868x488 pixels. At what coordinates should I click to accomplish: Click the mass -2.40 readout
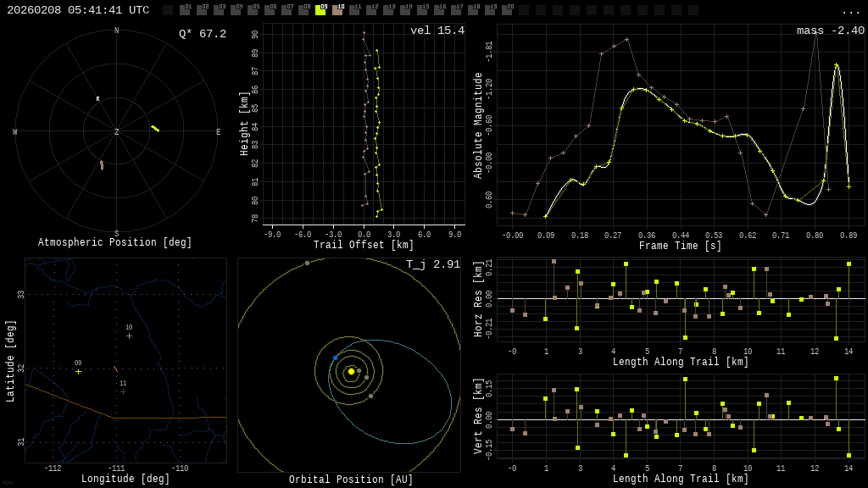[830, 30]
